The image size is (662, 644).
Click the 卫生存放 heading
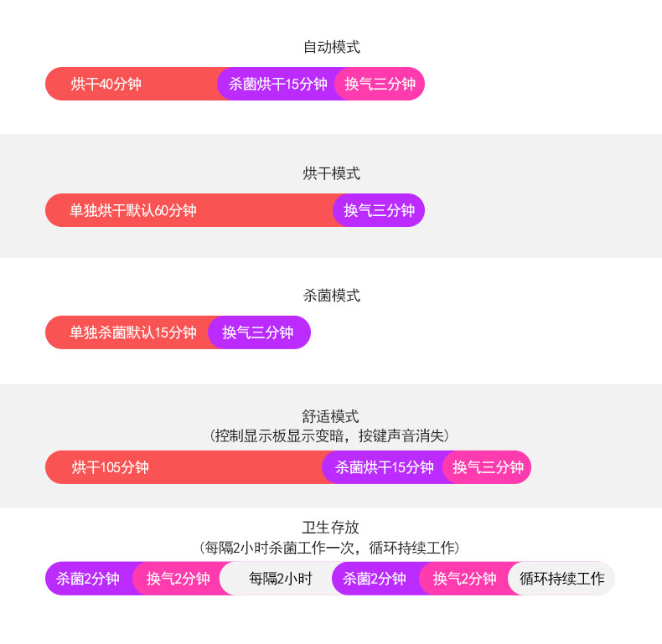click(x=330, y=527)
